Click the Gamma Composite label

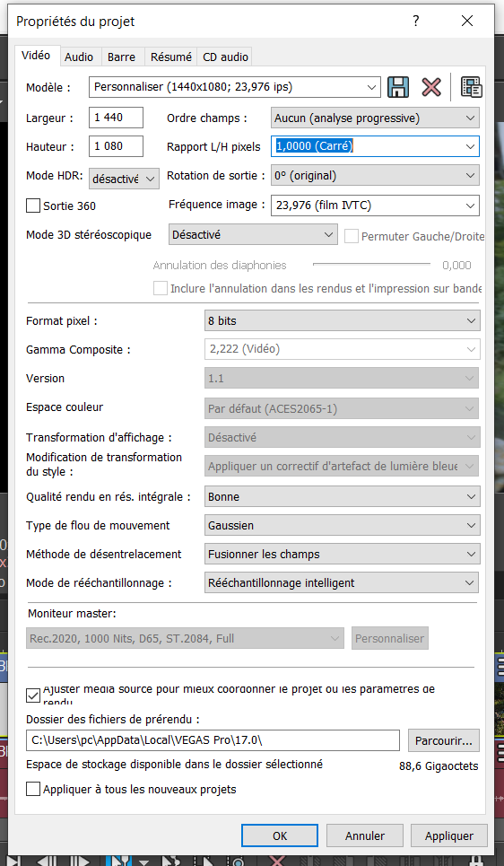coord(78,350)
